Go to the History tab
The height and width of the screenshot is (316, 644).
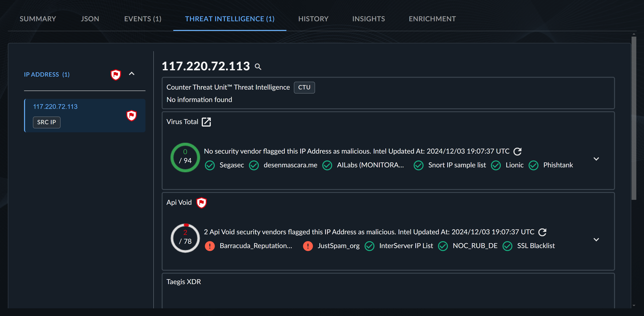pos(313,19)
